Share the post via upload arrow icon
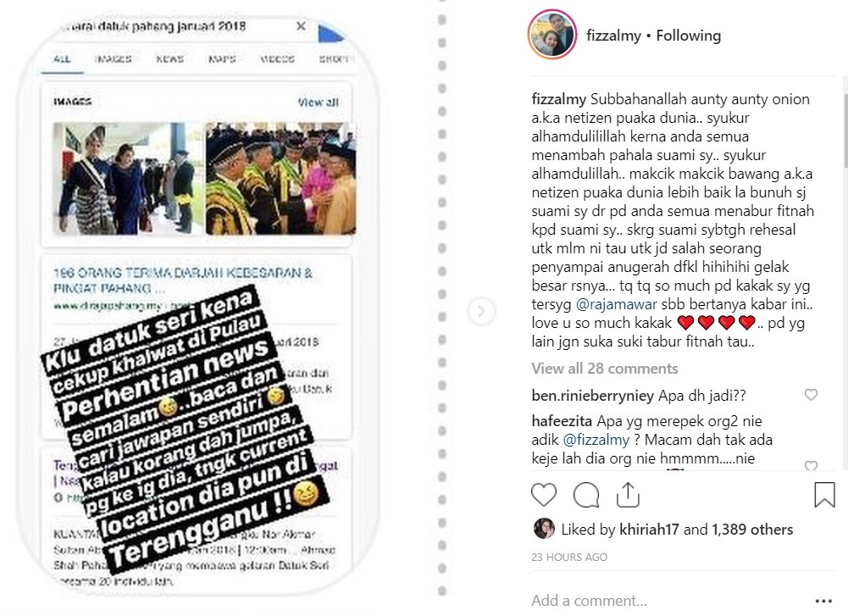This screenshot has width=848, height=616. click(x=628, y=494)
